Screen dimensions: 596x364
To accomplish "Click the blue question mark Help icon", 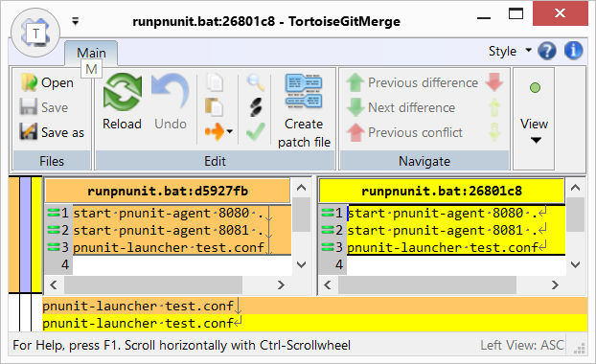I will (x=547, y=51).
